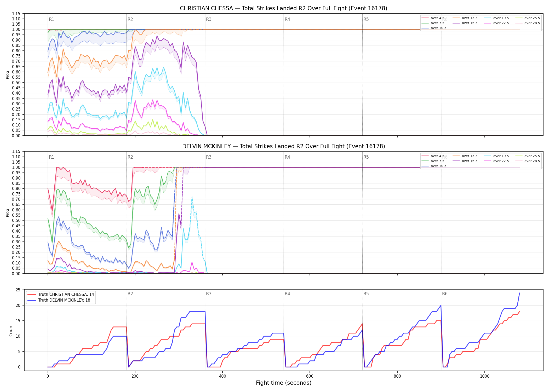Click the R6 round marker in Count chart

(x=445, y=294)
